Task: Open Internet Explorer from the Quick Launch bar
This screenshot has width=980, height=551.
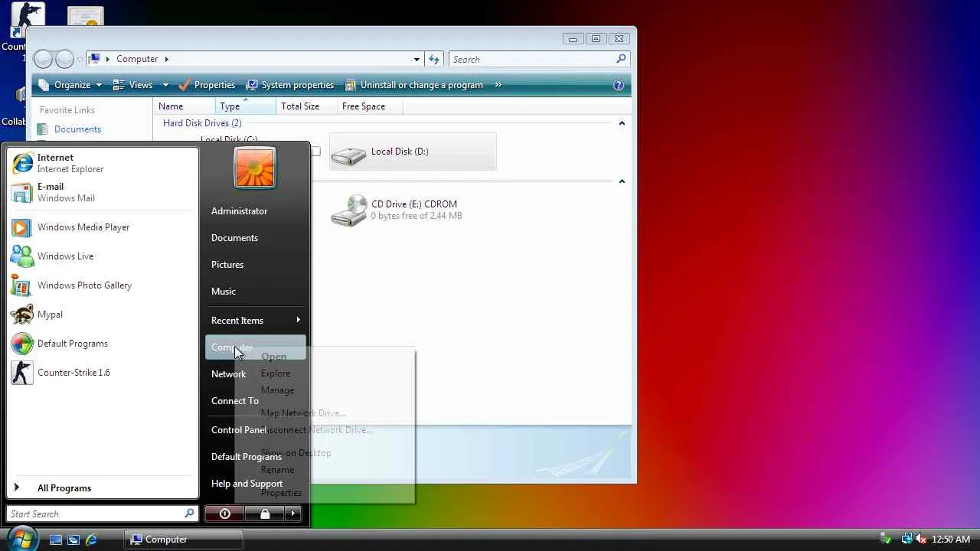Action: [91, 540]
